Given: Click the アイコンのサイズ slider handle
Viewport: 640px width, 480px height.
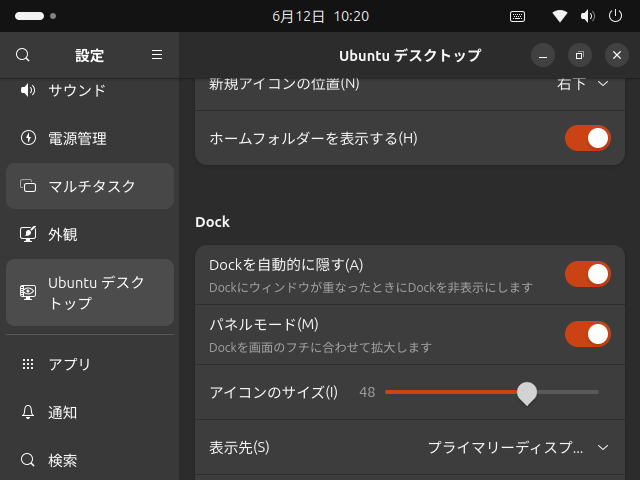Looking at the screenshot, I should pyautogui.click(x=527, y=393).
